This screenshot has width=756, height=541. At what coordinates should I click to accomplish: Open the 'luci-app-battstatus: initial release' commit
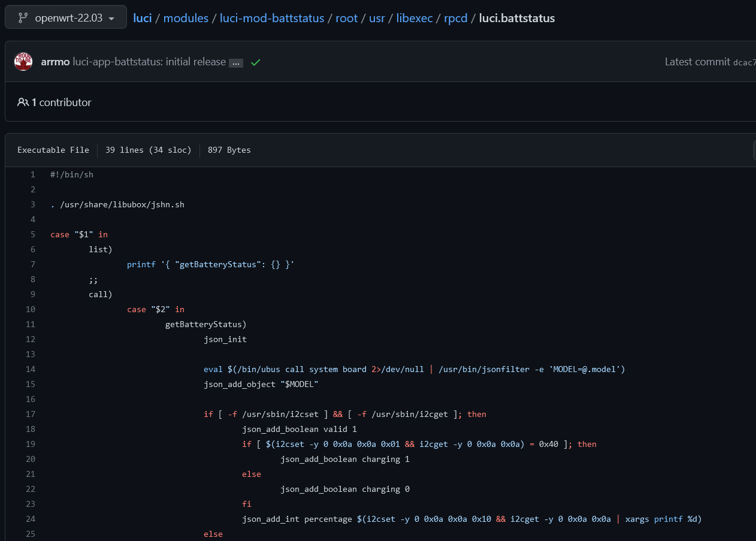click(149, 62)
